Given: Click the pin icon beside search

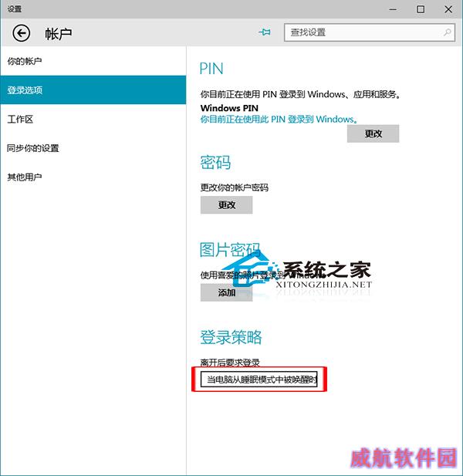Looking at the screenshot, I should [265, 32].
